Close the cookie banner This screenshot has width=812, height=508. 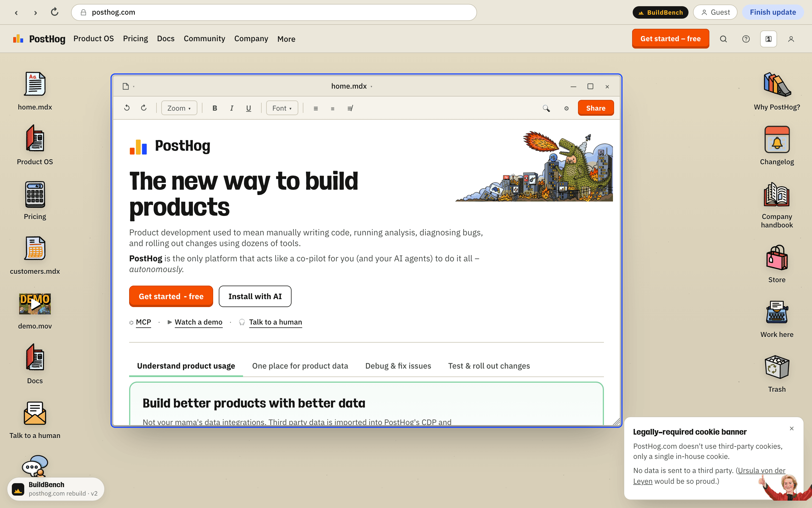tap(791, 428)
